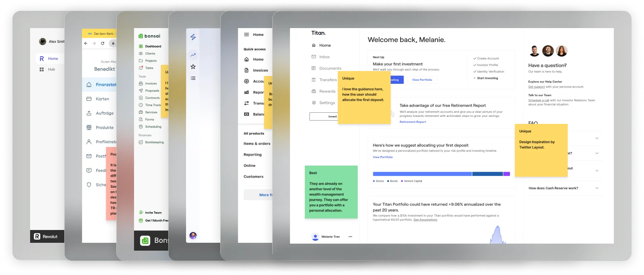Screen dimensions: 644x275
Task: Select 'Online' under All products
Action: [x=250, y=166]
